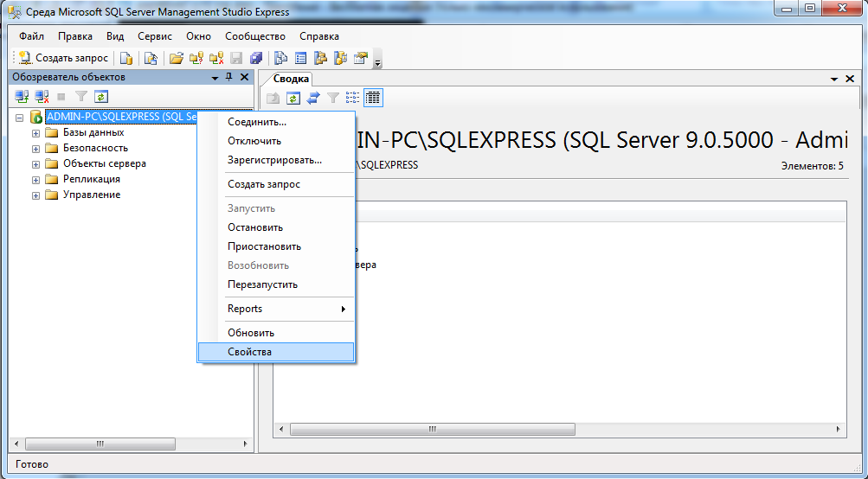
Task: Open Обозреватель объектов window position dropdown arrow
Action: [x=215, y=78]
